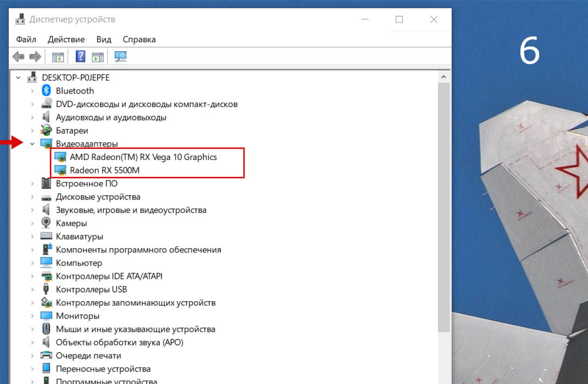Open the Help question mark toolbar icon

pos(81,56)
